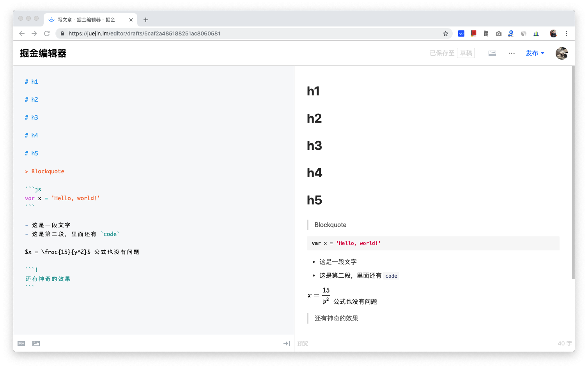Click the '- 这是一段文字' editor line
Image resolution: width=588 pixels, height=368 pixels.
point(48,225)
